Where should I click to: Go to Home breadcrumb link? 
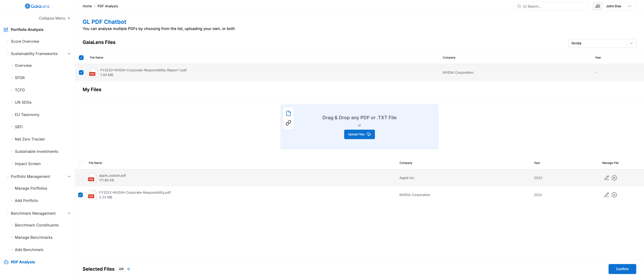(87, 6)
